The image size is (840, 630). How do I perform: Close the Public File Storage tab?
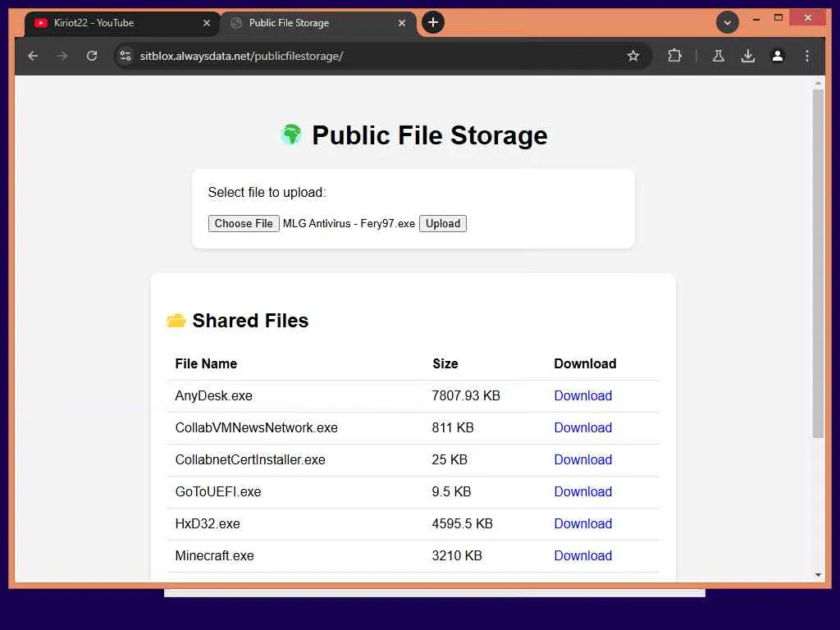[x=402, y=23]
